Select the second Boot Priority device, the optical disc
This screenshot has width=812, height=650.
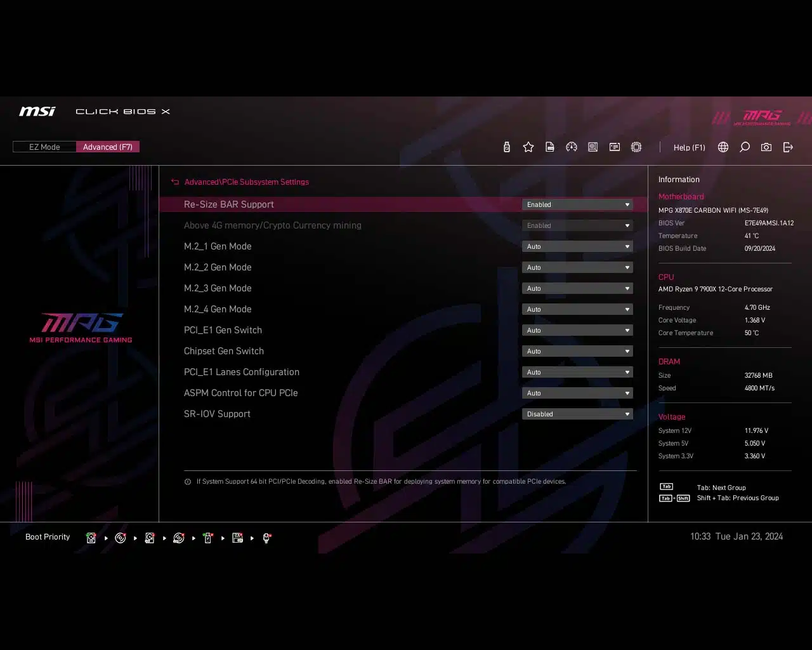pos(121,538)
